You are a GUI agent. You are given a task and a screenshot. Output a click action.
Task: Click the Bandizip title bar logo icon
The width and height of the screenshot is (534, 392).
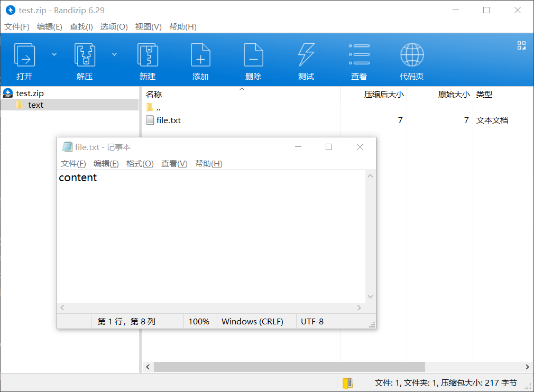[11, 10]
